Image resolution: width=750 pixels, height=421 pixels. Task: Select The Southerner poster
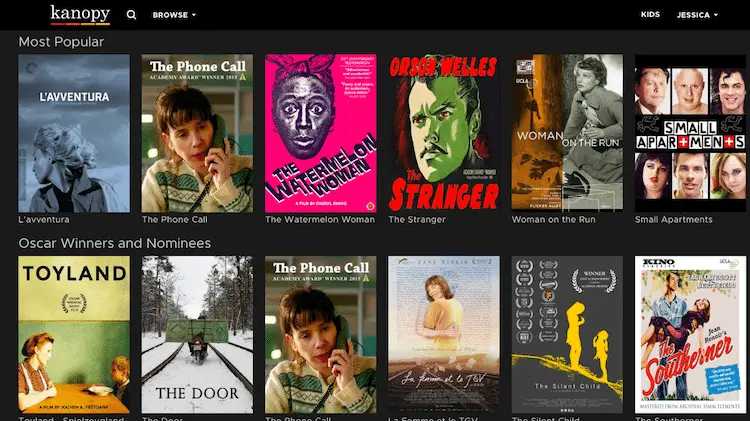click(x=690, y=334)
